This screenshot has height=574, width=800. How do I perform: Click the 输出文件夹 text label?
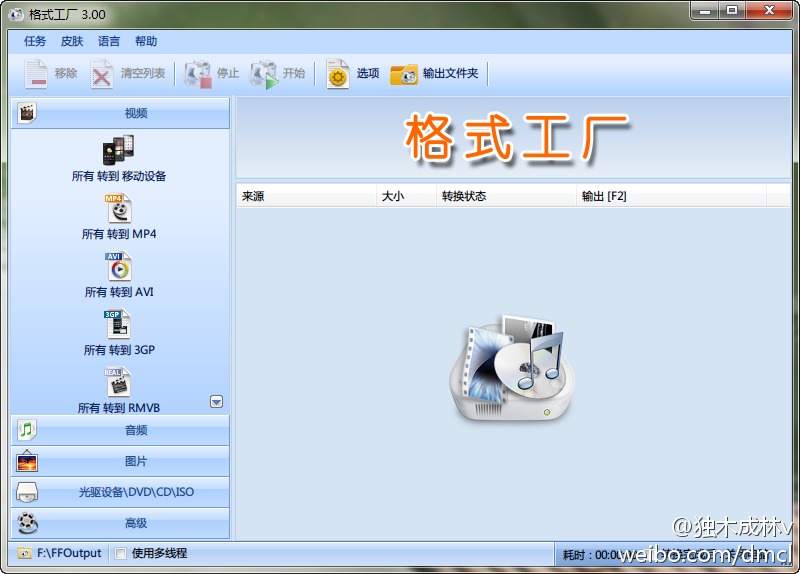point(451,73)
